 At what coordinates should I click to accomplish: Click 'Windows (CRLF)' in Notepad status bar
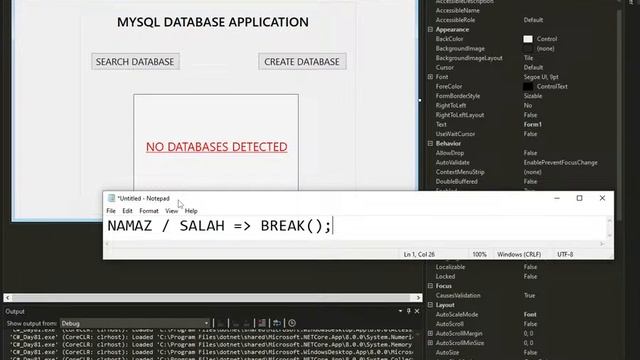click(519, 254)
